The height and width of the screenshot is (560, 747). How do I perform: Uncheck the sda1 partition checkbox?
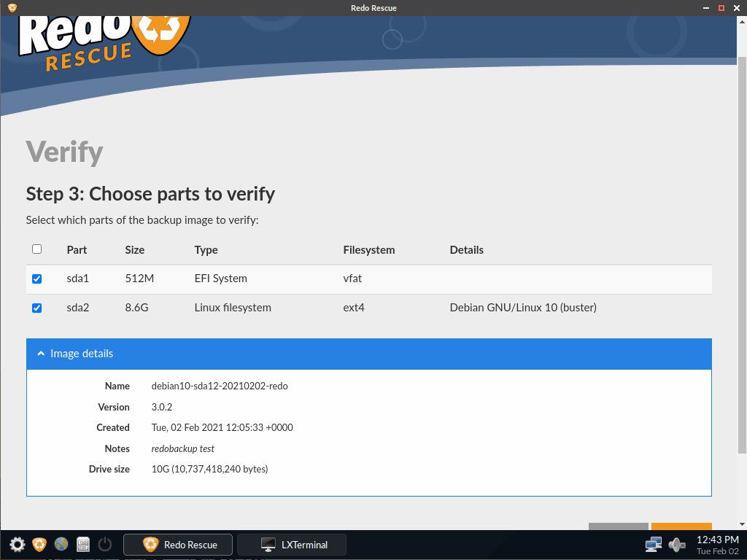tap(36, 279)
